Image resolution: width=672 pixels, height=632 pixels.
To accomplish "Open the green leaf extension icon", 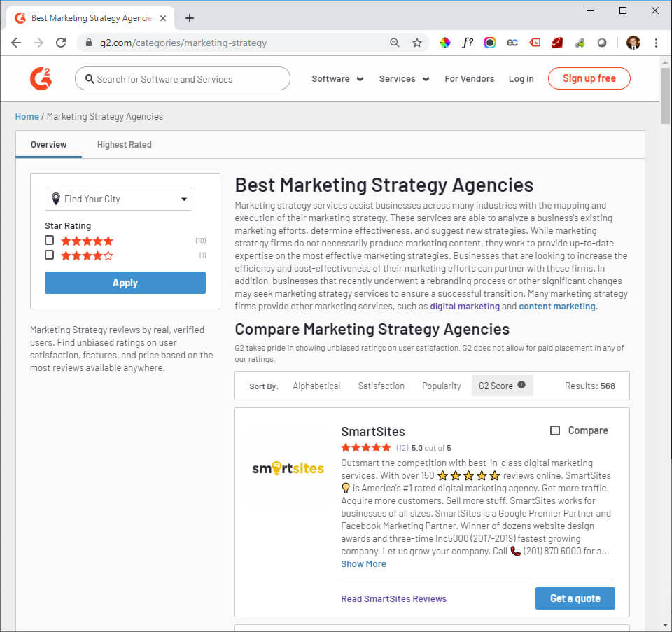I will 580,43.
